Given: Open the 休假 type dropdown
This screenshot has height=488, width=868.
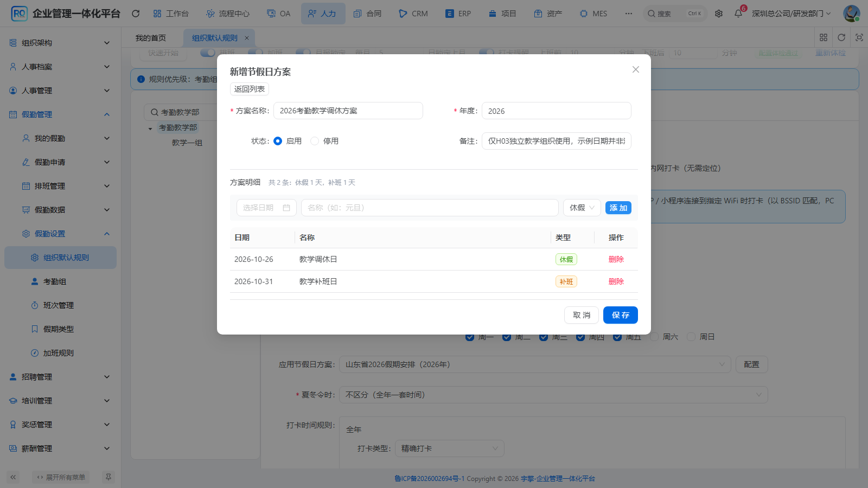Looking at the screenshot, I should coord(582,208).
